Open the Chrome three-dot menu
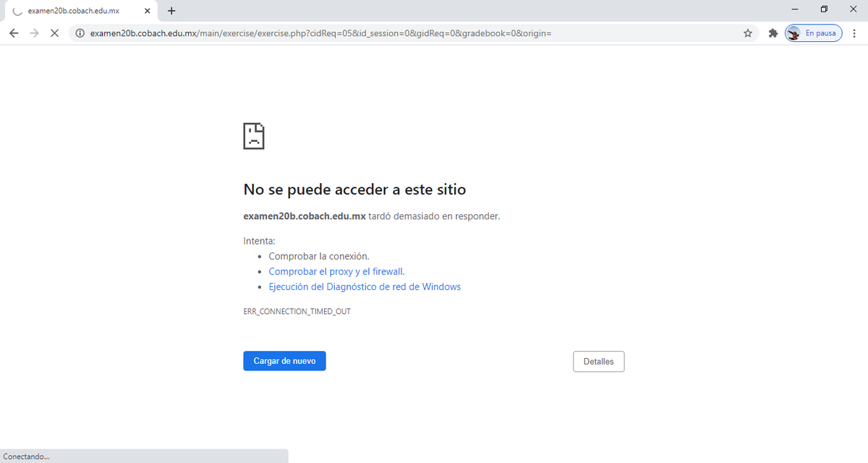The width and height of the screenshot is (868, 463). coord(855,33)
